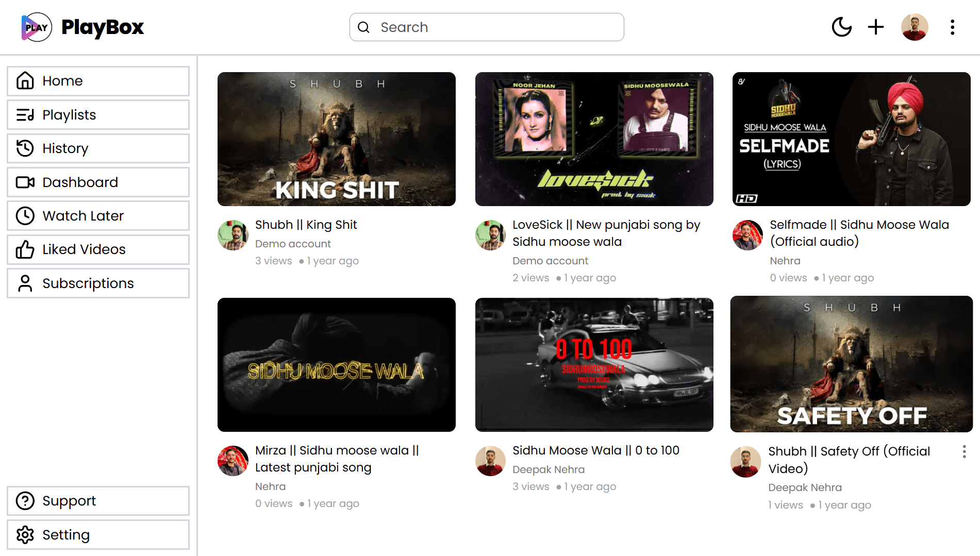Focus the Search input field
Image resolution: width=980 pixels, height=556 pixels.
pos(487,27)
